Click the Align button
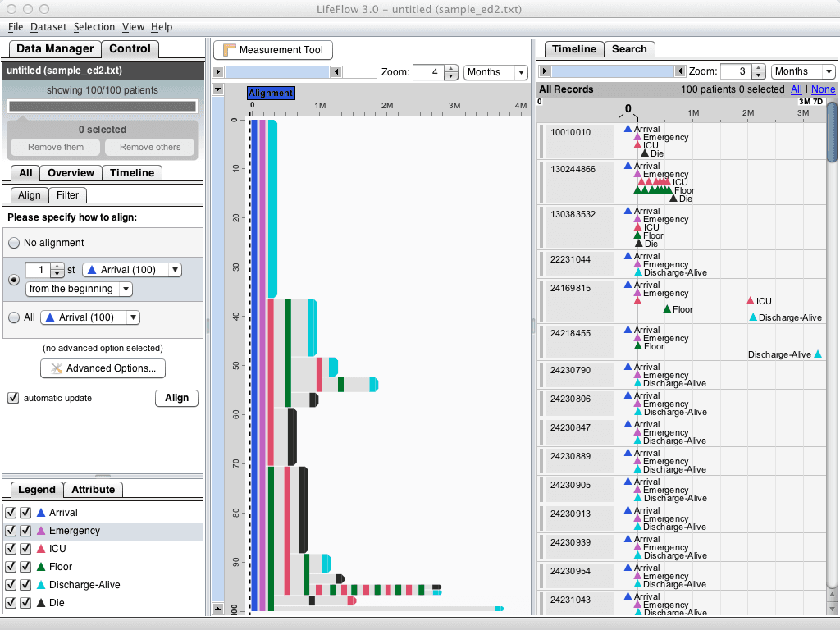 click(176, 398)
